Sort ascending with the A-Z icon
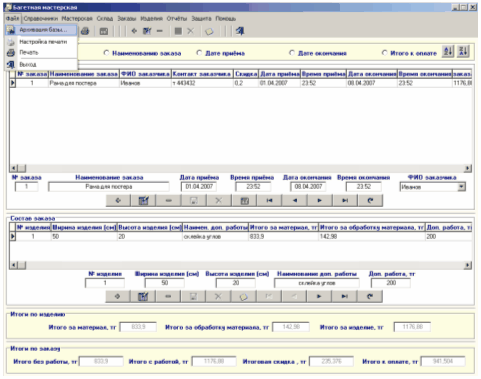 click(x=448, y=52)
